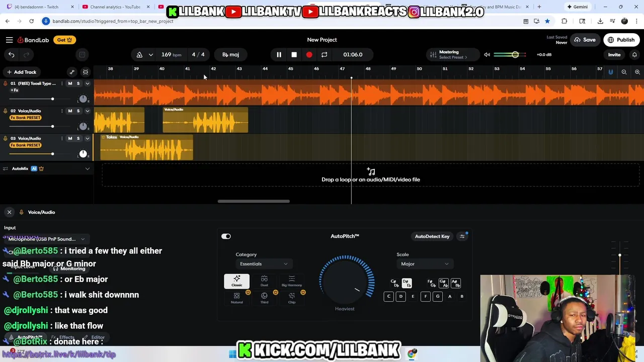This screenshot has width=644, height=362.
Task: Zoom out the timeline
Action: [624, 72]
